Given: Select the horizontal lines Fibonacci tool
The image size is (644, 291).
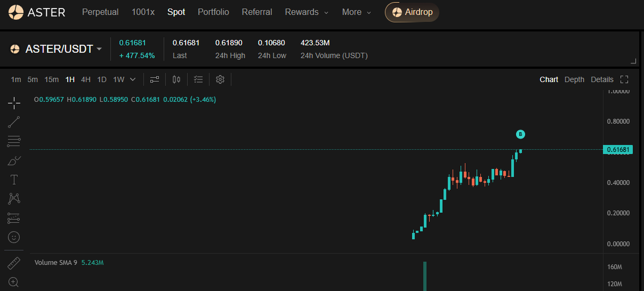Looking at the screenshot, I should click(14, 141).
